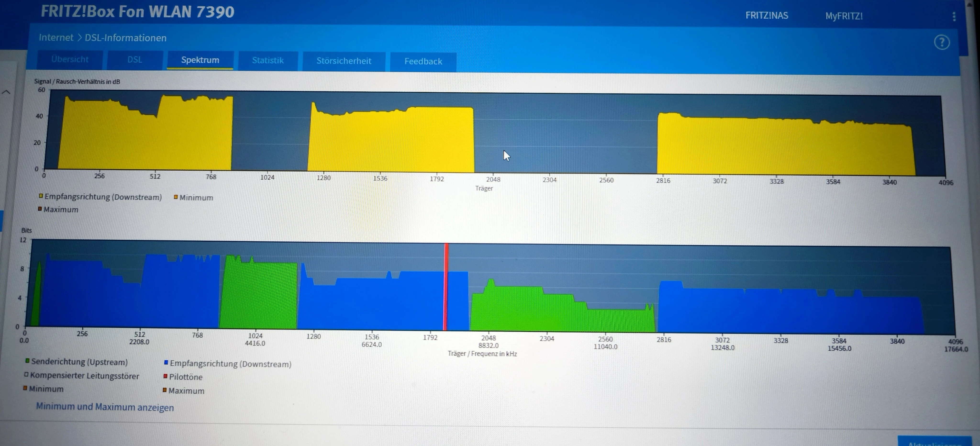Screen dimensions: 980x446
Task: Collapse the sidebar chevron arrow
Action: click(x=6, y=92)
